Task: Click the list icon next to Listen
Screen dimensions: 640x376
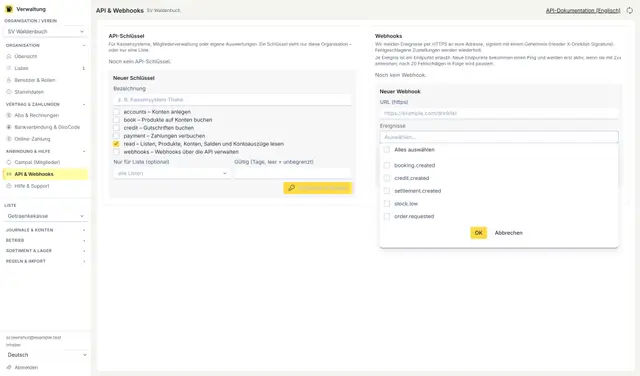Action: [9, 68]
